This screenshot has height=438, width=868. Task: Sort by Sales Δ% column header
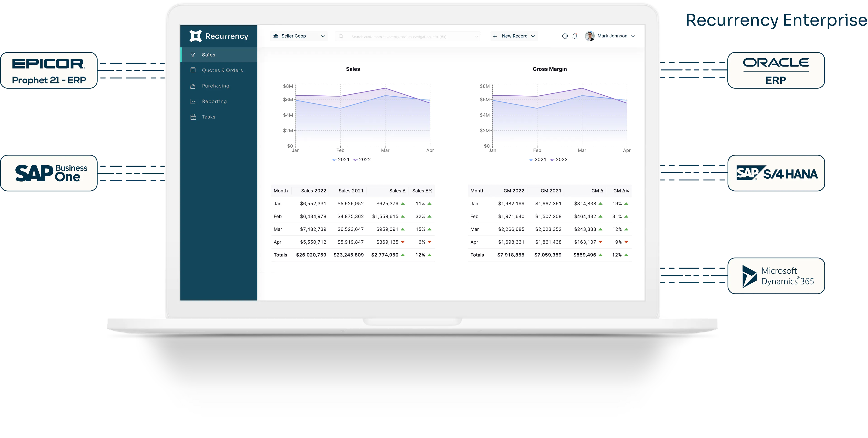tap(422, 191)
